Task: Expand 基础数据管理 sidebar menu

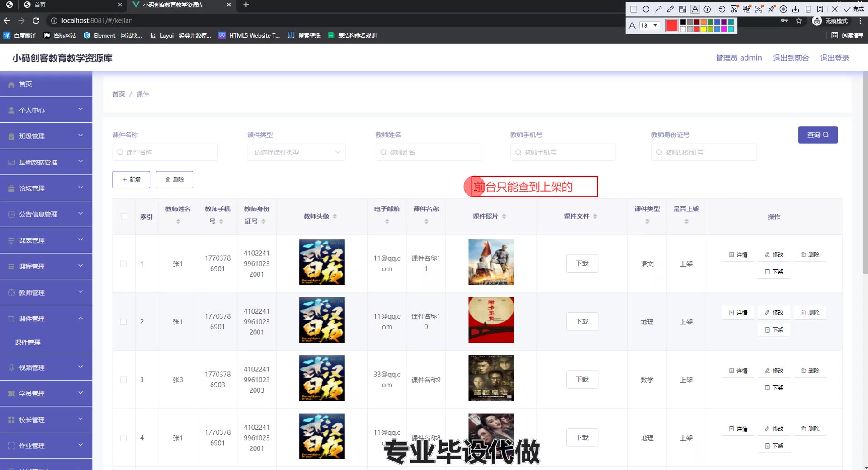Action: (x=46, y=162)
